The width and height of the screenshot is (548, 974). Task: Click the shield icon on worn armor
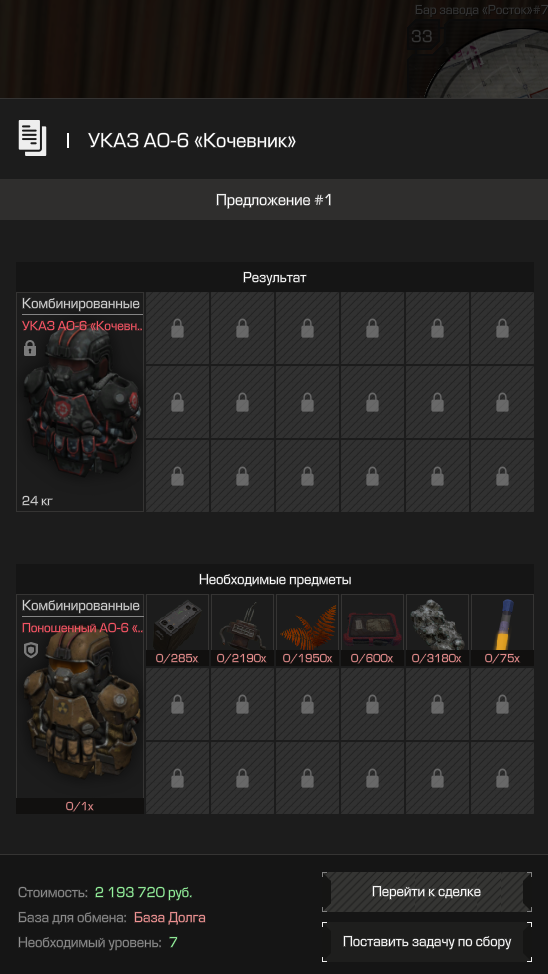[30, 650]
